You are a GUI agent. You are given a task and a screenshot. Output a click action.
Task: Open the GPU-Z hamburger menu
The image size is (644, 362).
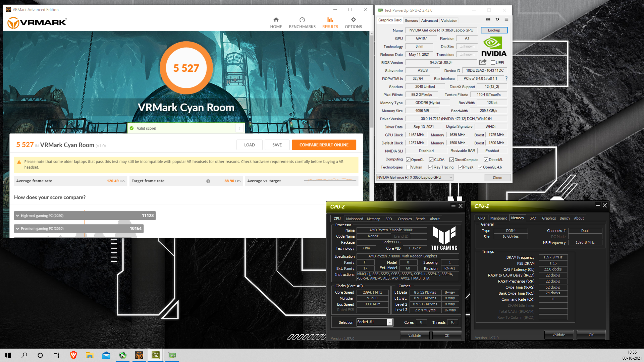point(506,19)
